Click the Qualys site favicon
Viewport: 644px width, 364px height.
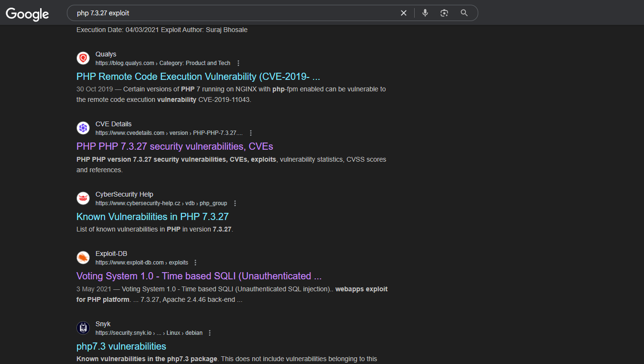[x=83, y=58]
